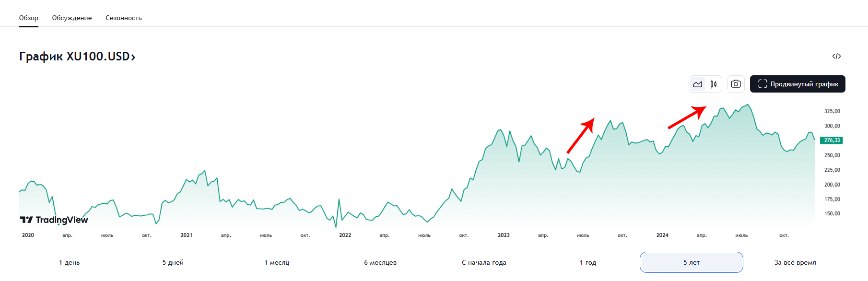Viewport: 868px width, 281px height.
Task: Select the 1 год time range
Action: [x=588, y=262]
